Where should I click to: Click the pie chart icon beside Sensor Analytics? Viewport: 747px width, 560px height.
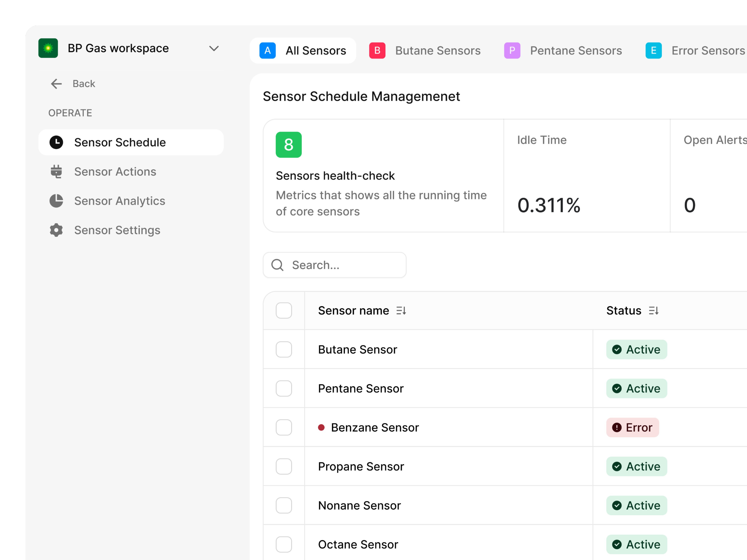click(56, 201)
